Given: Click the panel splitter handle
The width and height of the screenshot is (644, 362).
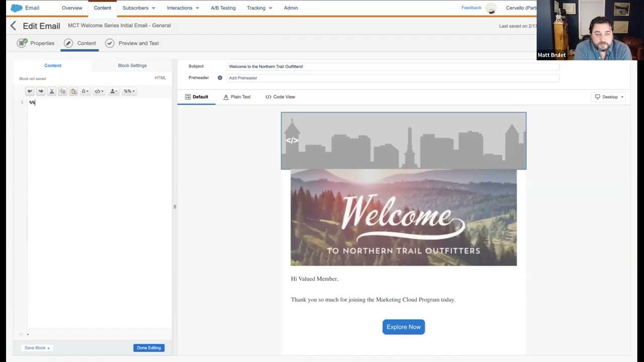Looking at the screenshot, I should pos(175,207).
